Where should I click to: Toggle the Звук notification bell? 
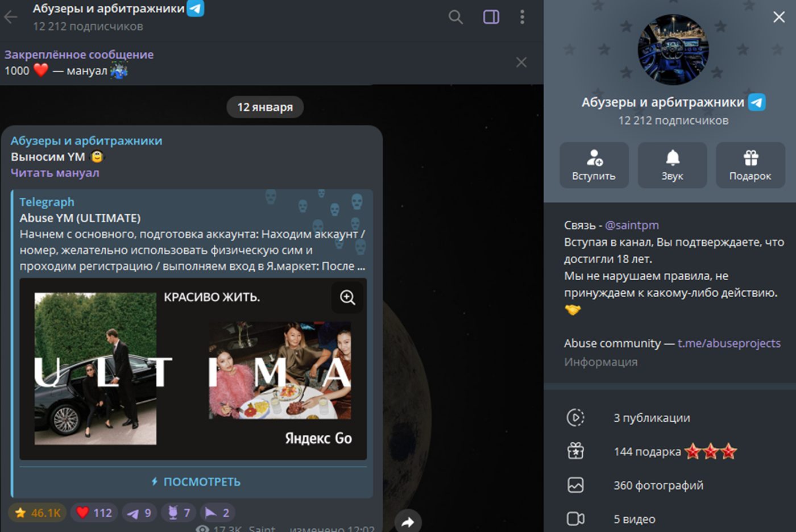672,165
